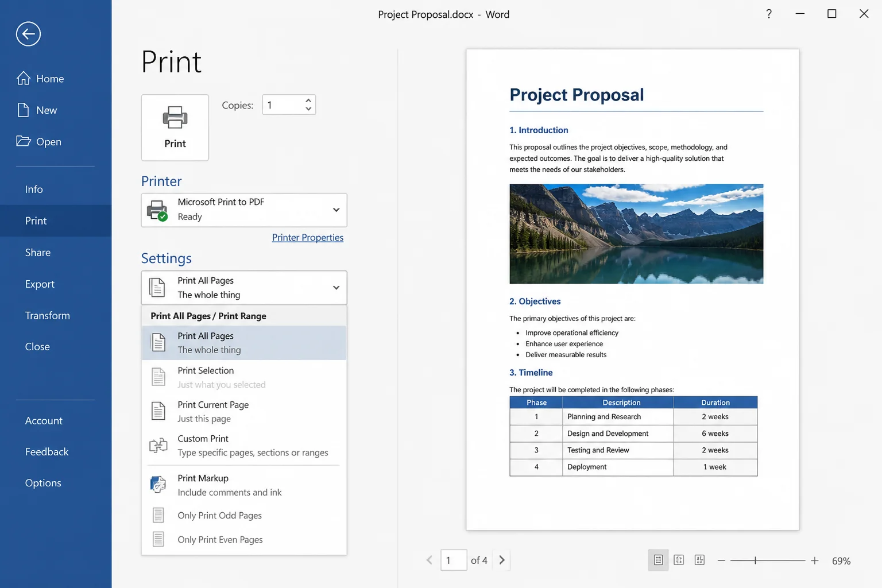Click the "6 weeks" duration cell
Viewport: 882px width, 588px height.
tap(715, 434)
